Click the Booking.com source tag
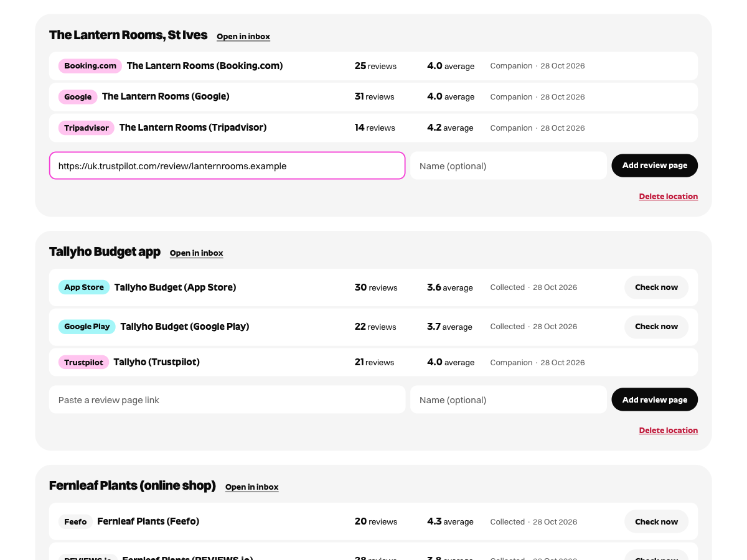The height and width of the screenshot is (560, 747). [90, 66]
